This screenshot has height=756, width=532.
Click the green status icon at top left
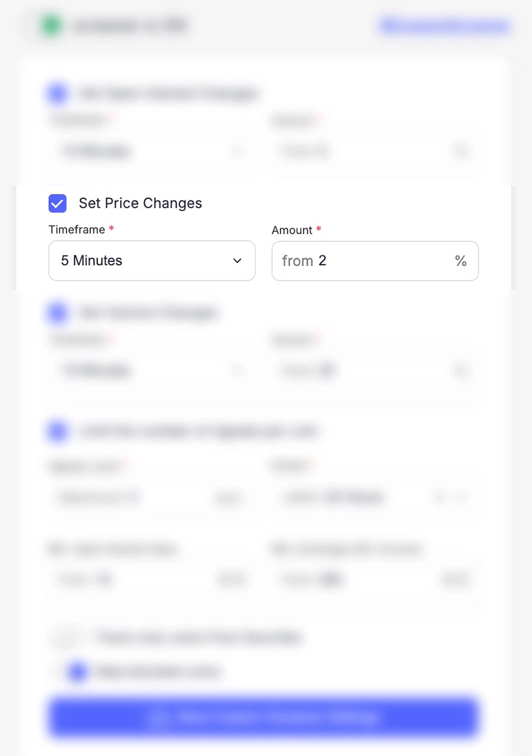(51, 26)
